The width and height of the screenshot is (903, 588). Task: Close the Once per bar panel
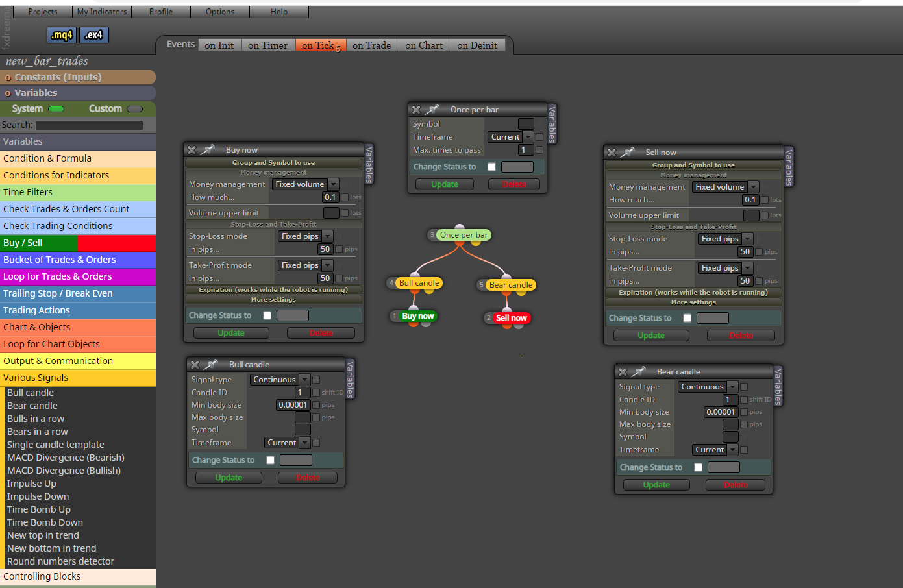pos(416,110)
